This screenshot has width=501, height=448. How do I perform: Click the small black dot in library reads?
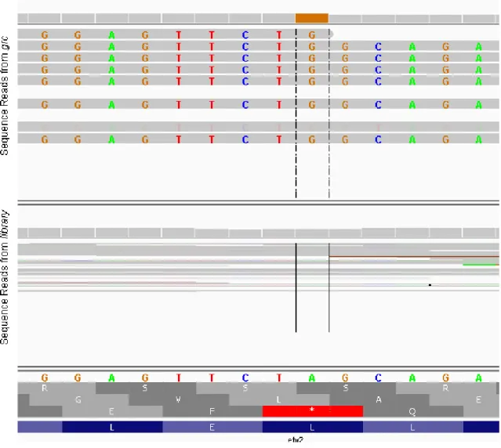coord(430,285)
